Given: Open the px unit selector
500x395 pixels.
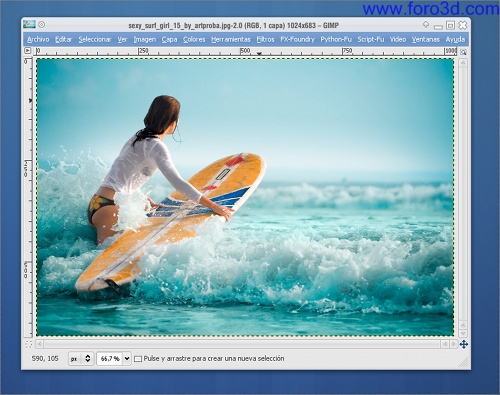Looking at the screenshot, I should click(81, 359).
